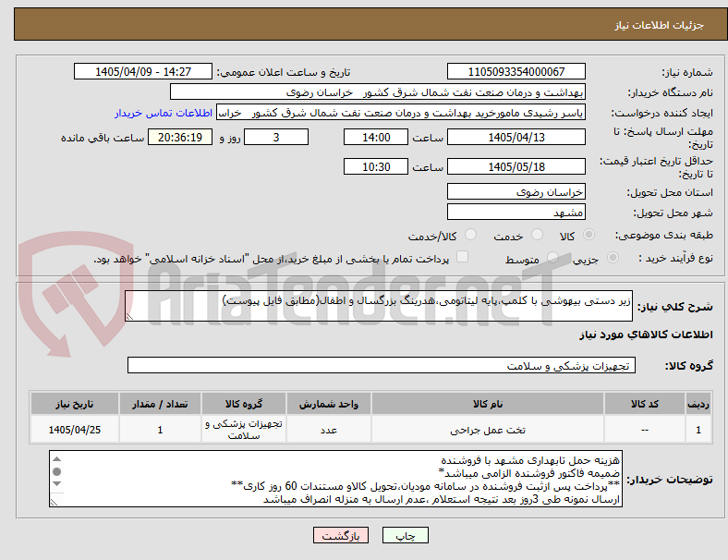Click the buyer notes line هزینه حمل تابهداری مشهد
The width and height of the screenshot is (728, 560).
pyautogui.click(x=529, y=460)
